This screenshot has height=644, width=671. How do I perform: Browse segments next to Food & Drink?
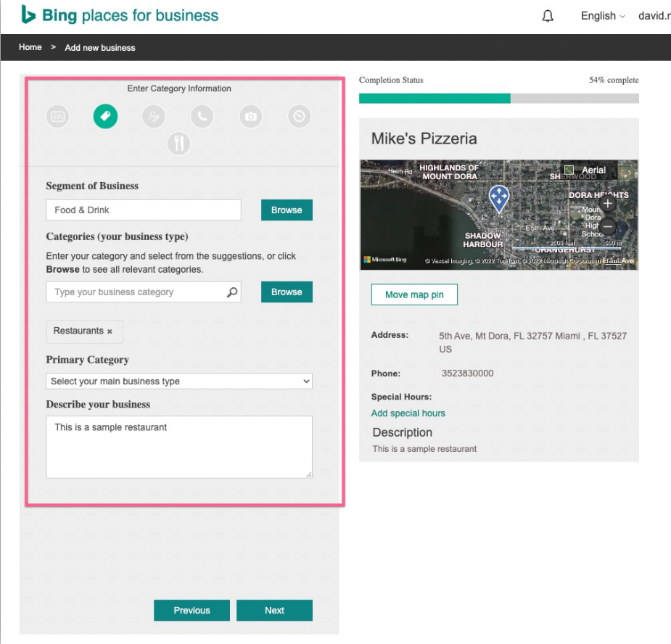click(x=287, y=210)
